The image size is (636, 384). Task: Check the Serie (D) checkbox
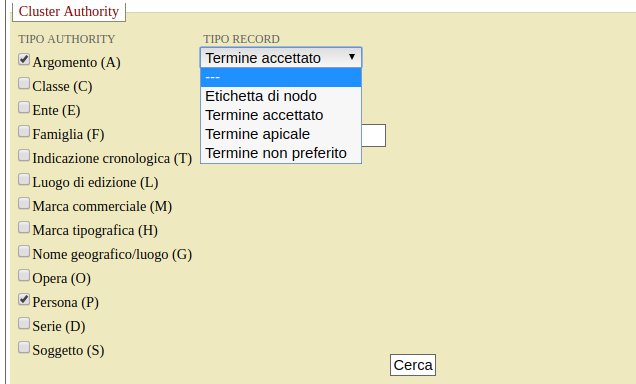(24, 323)
